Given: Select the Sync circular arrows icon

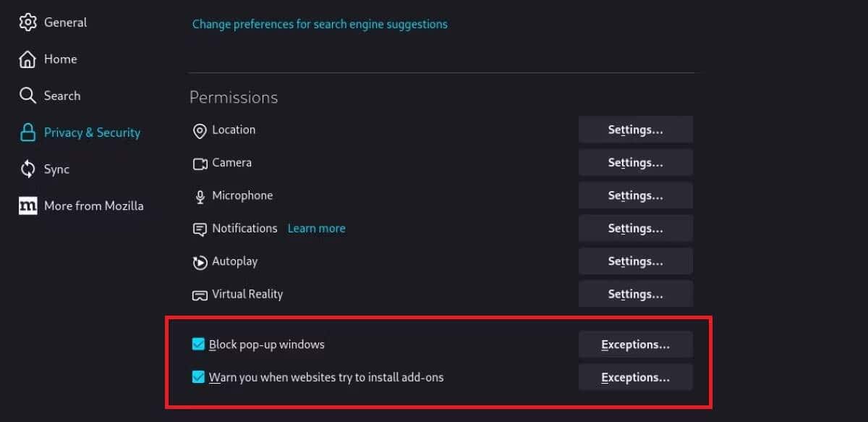Looking at the screenshot, I should (x=27, y=169).
